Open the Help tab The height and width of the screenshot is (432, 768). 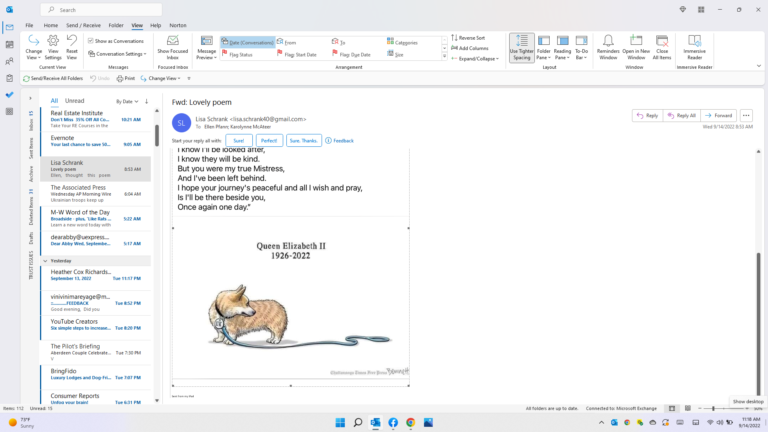(155, 25)
